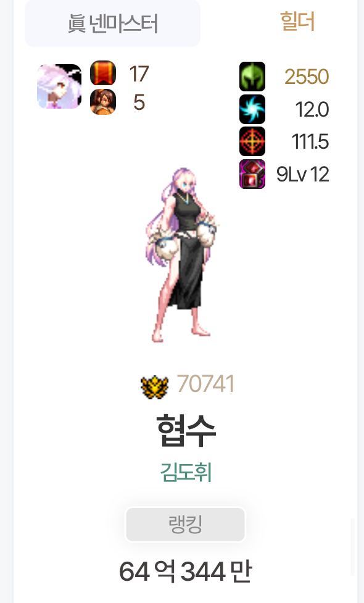This screenshot has height=603, width=364.
Task: Click the green helmet icon beside 2550
Action: click(x=252, y=77)
